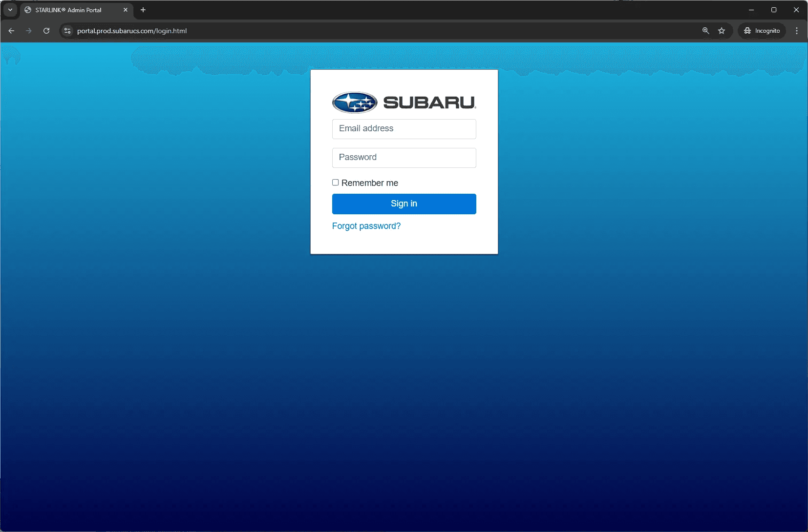Open the Incognito indicator
The image size is (808, 532).
[762, 31]
